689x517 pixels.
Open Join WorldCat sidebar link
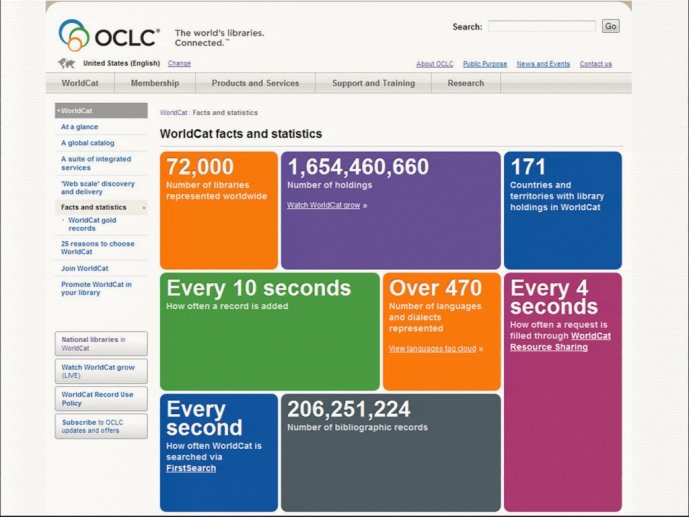point(84,268)
